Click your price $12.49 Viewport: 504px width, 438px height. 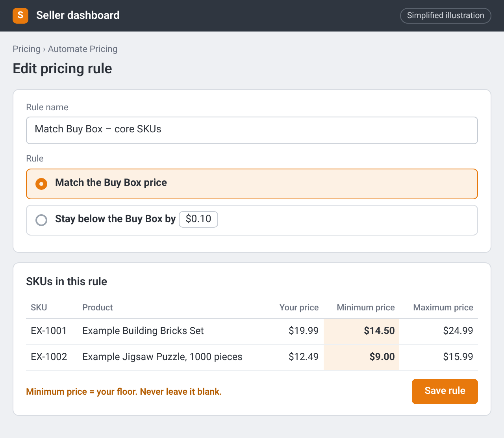(304, 357)
